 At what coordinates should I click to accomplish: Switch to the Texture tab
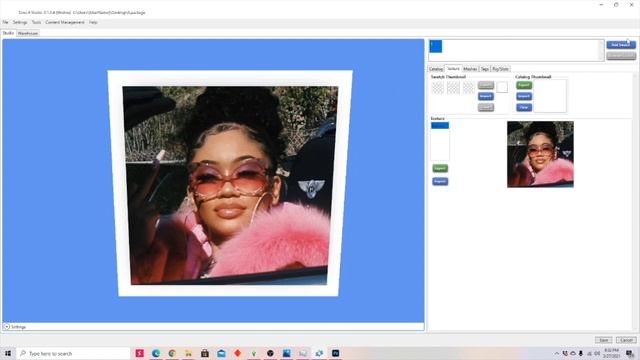[453, 69]
